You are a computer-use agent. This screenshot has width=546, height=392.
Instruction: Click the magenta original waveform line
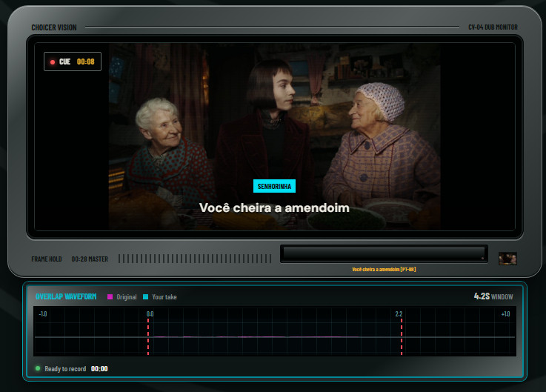tap(256, 337)
